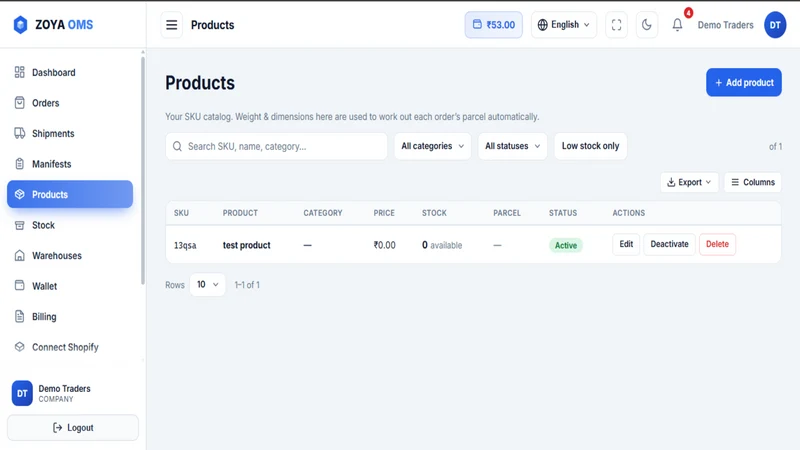Click PARCEL column header
The width and height of the screenshot is (800, 450).
coord(507,213)
